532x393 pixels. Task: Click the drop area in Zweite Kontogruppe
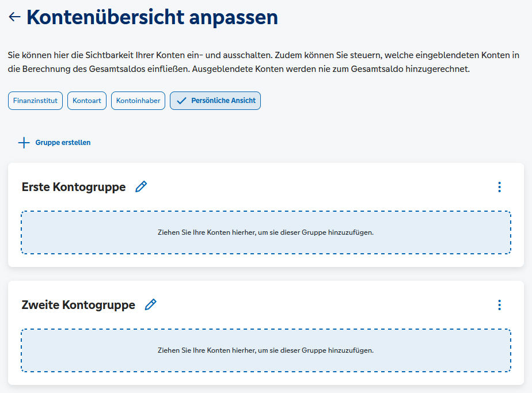pos(266,350)
